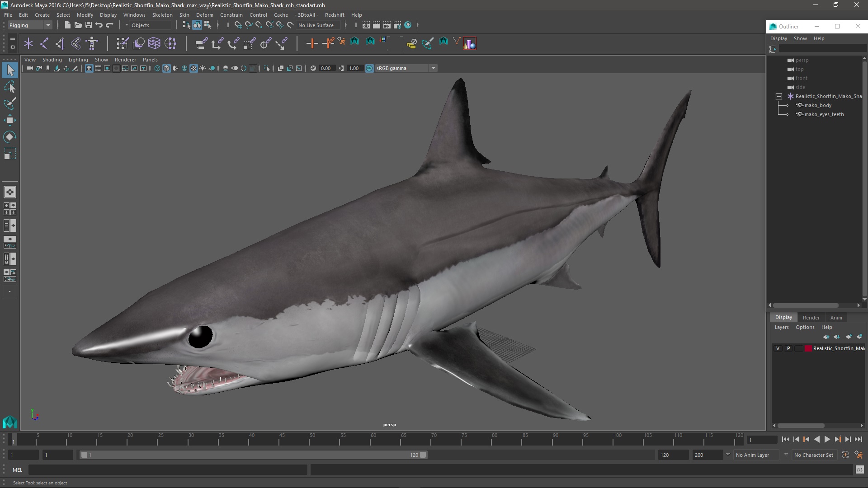The height and width of the screenshot is (488, 868).
Task: Select the Move tool in the toolbox
Action: [9, 120]
